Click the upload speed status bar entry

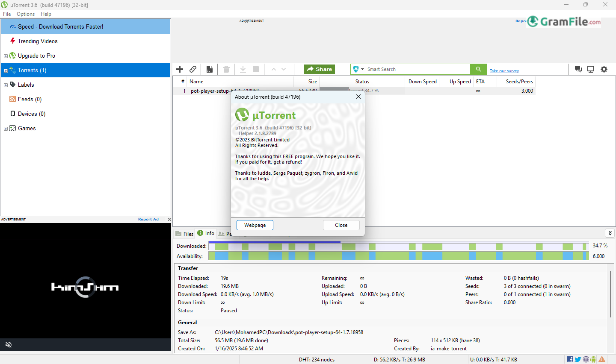pos(493,359)
